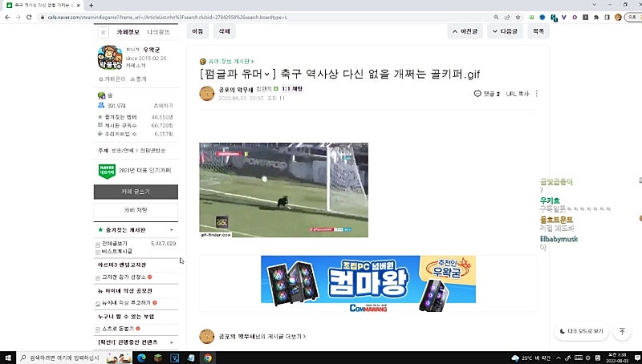Click the author's profile avatar next to the post date
Screen dimensions: 642x364
[207, 94]
